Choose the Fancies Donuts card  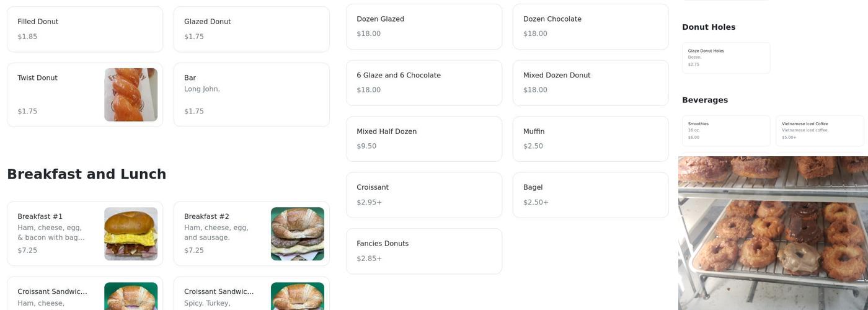pyautogui.click(x=423, y=251)
